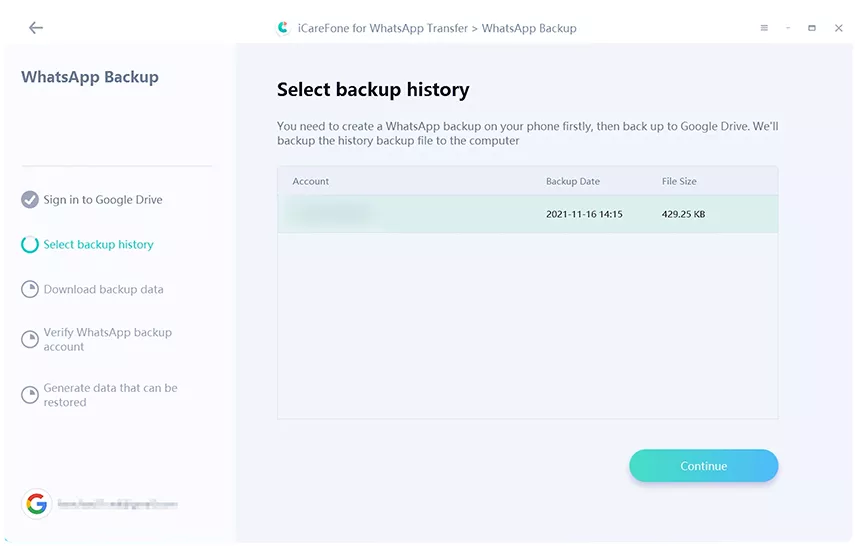Click the Backup Date column header
Screen dimensions: 855x546
pos(572,181)
